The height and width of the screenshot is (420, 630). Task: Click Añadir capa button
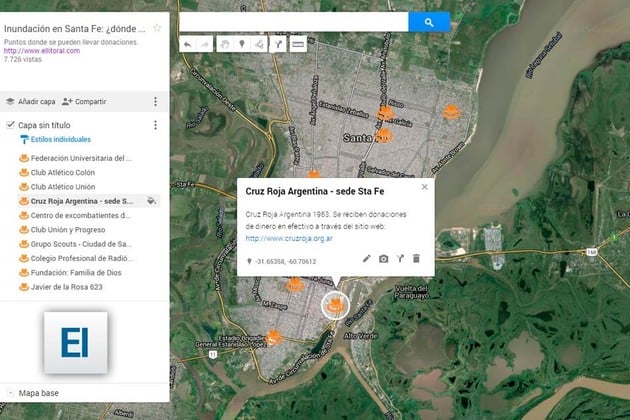[x=30, y=101]
